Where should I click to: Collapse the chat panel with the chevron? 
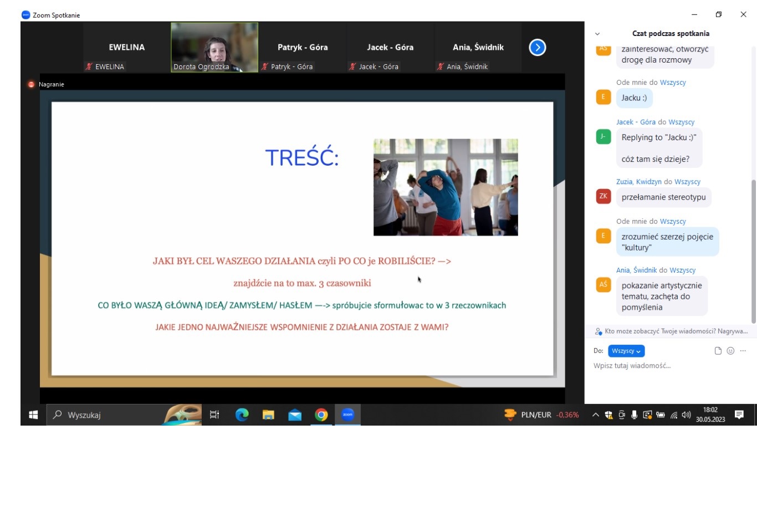click(597, 34)
